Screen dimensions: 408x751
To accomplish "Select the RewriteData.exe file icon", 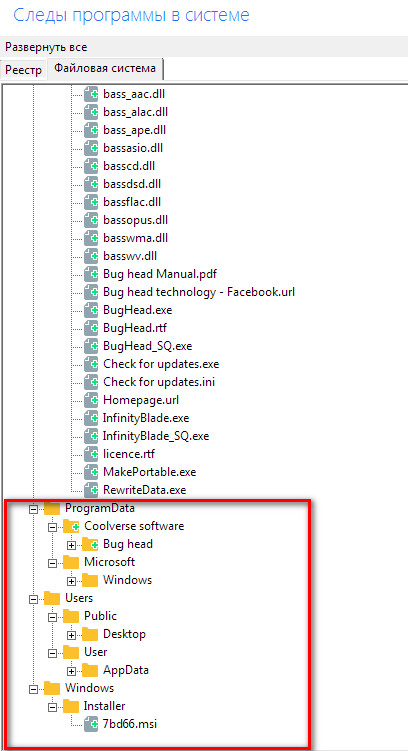I will click(x=91, y=490).
